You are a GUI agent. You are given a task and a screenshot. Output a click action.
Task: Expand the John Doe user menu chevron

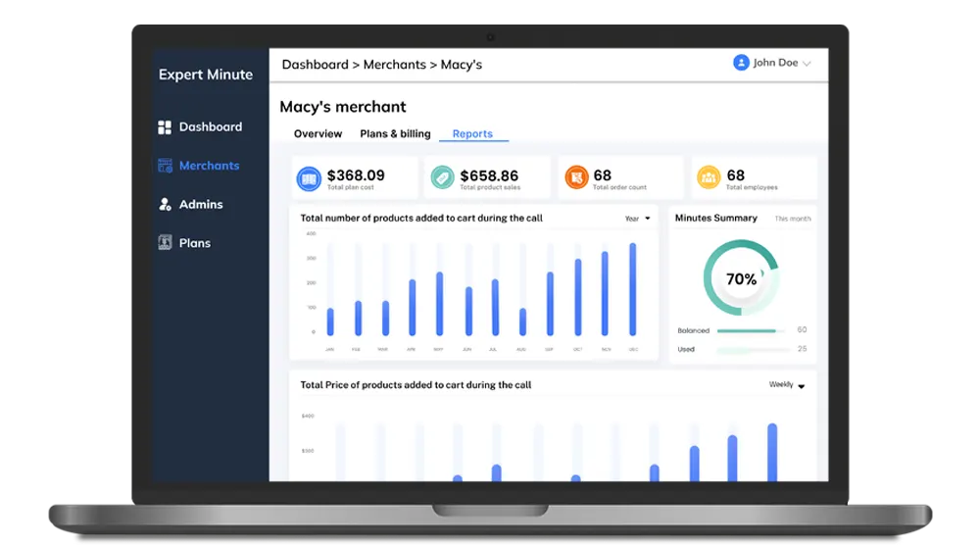(807, 64)
